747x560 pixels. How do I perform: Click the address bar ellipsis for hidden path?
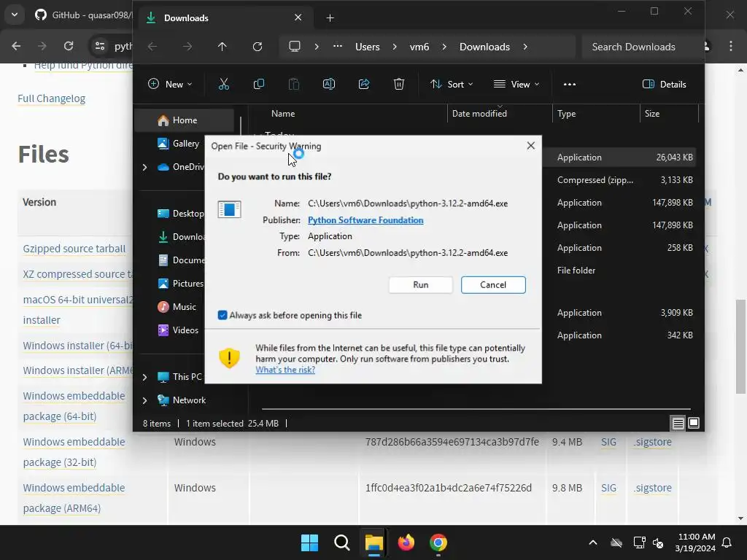[x=337, y=47]
